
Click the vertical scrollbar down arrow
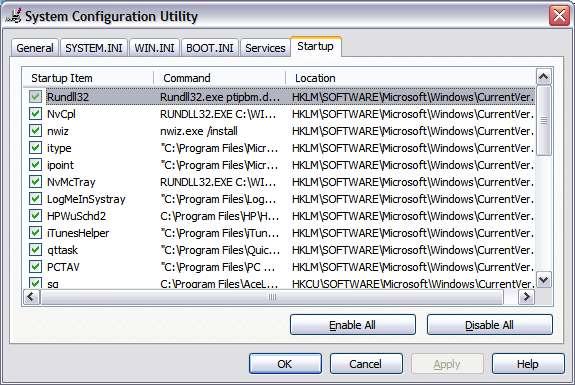543,280
